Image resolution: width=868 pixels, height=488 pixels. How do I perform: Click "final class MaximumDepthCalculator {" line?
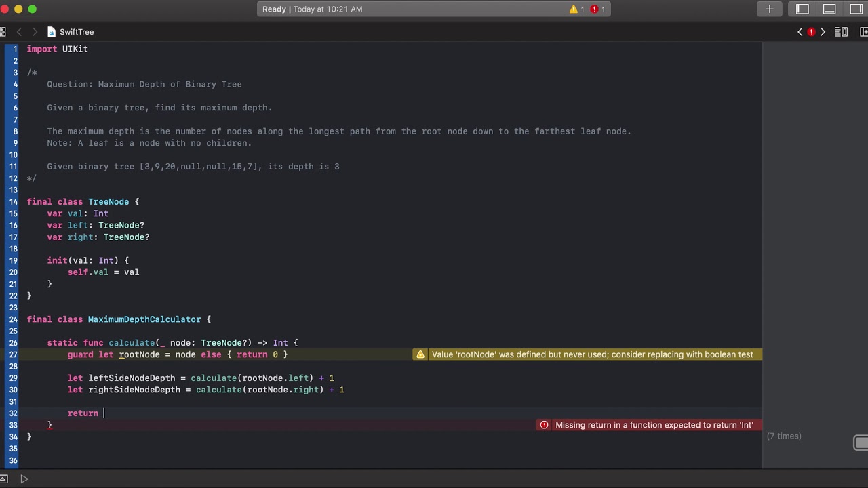click(x=119, y=319)
